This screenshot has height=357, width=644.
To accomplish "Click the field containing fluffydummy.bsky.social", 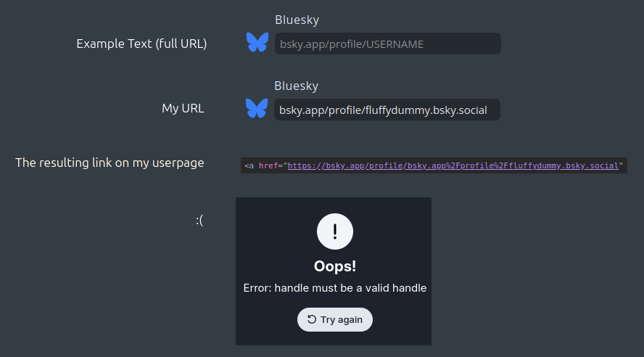I will (x=387, y=110).
